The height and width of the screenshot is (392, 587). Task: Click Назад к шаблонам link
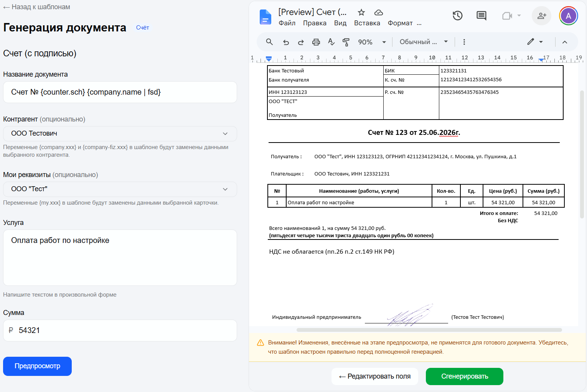pyautogui.click(x=37, y=7)
